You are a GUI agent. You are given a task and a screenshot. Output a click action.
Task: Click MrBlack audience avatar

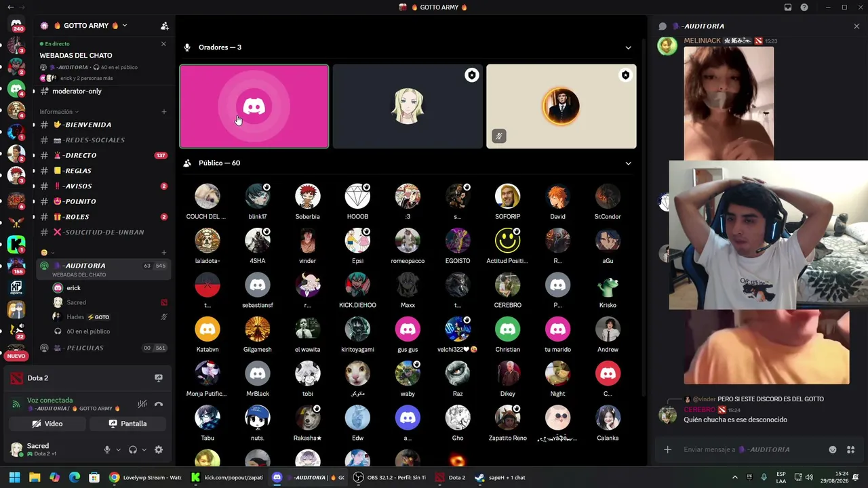pyautogui.click(x=258, y=373)
